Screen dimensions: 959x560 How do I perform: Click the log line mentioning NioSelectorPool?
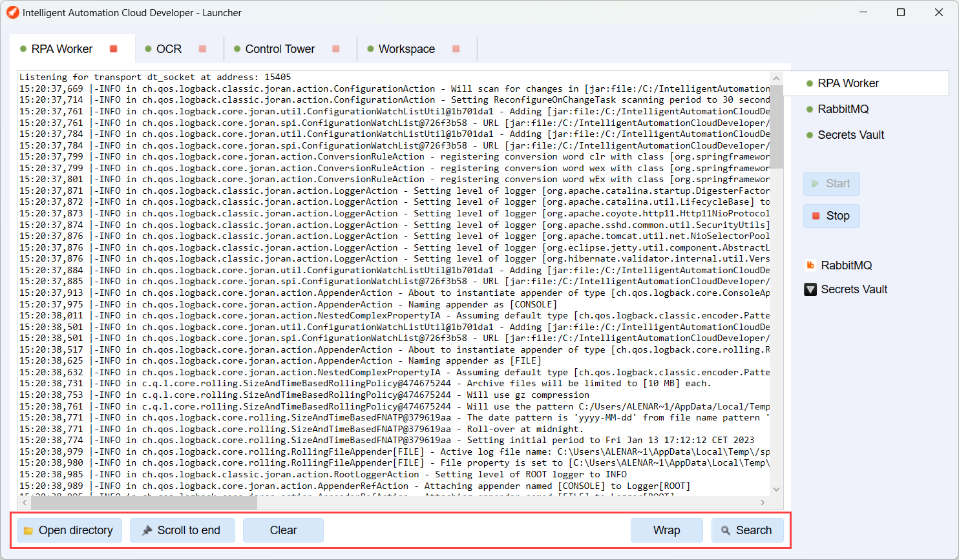394,236
